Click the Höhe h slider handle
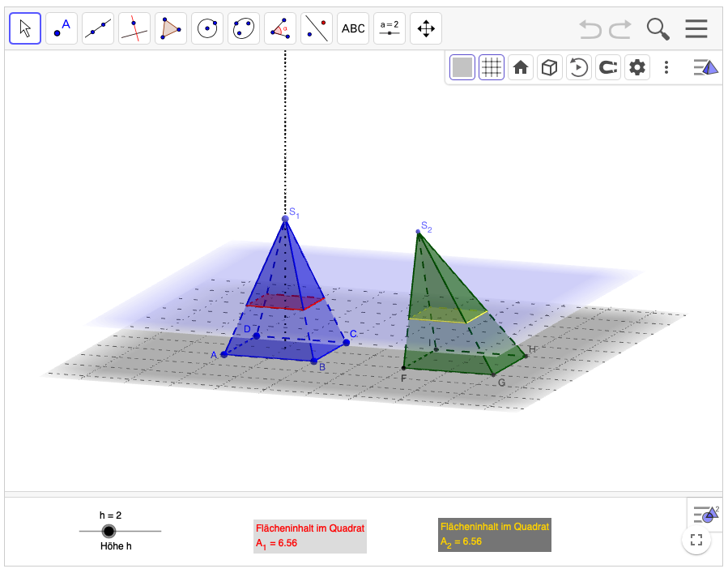Image resolution: width=728 pixels, height=573 pixels. pos(109,531)
